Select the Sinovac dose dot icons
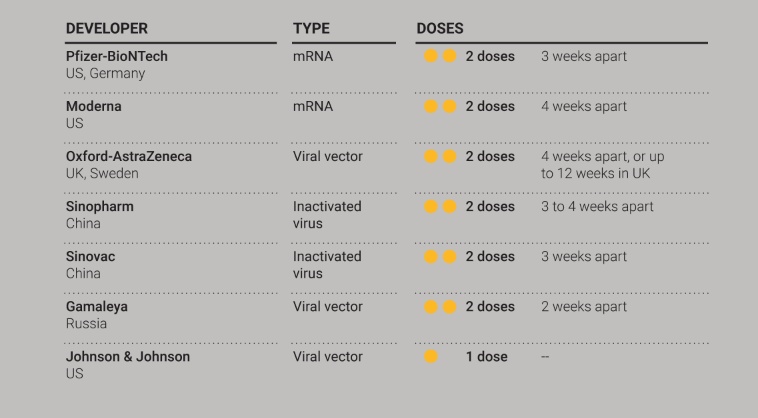The image size is (758, 418). tap(440, 257)
